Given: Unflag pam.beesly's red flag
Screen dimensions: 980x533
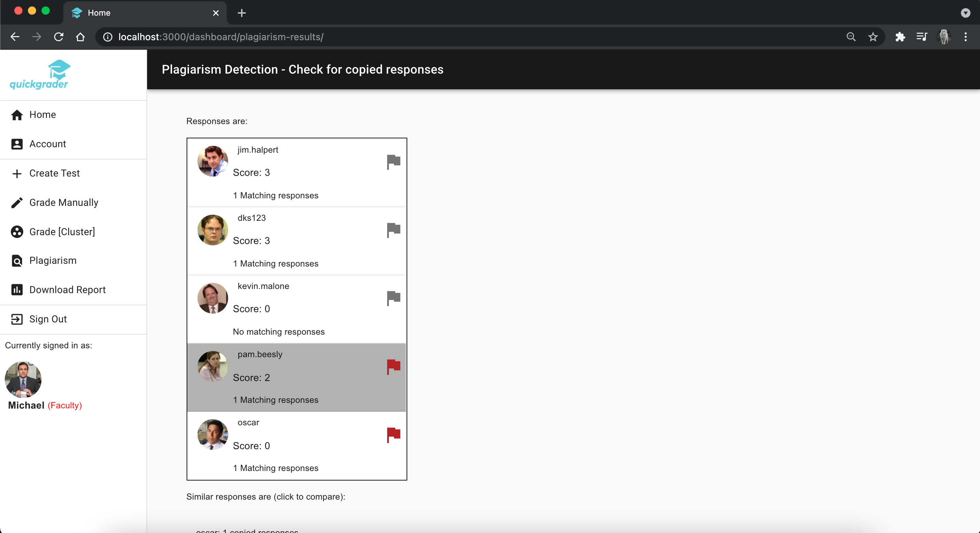Looking at the screenshot, I should coord(393,366).
